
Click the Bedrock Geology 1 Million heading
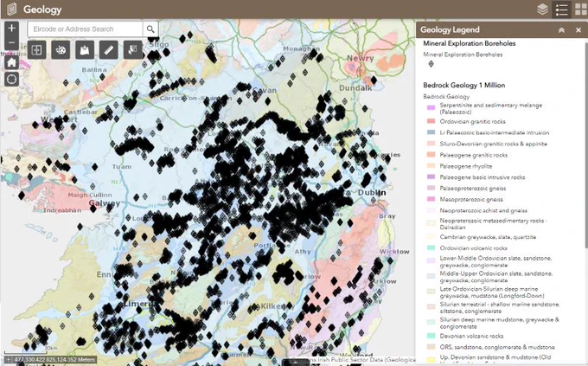(463, 85)
